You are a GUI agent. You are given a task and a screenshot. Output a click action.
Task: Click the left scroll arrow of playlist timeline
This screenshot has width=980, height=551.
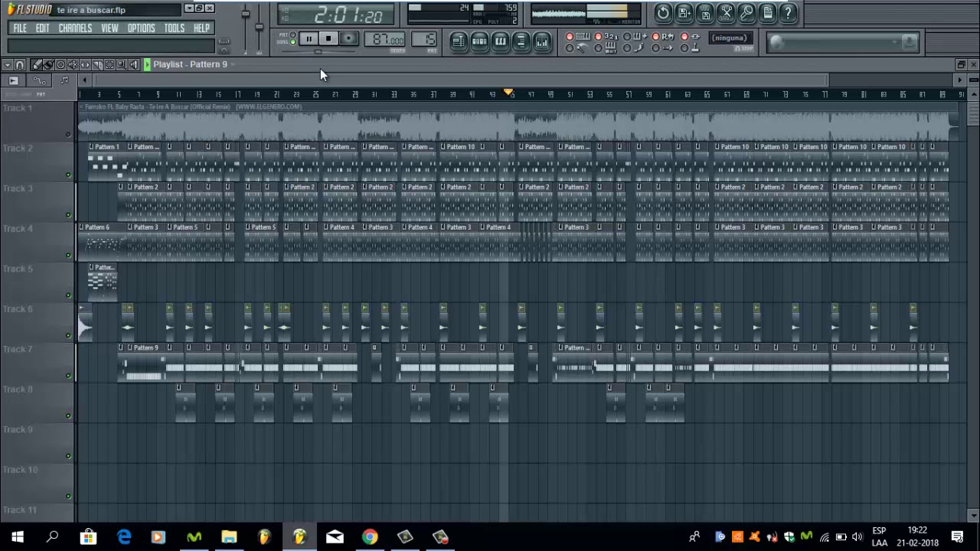point(84,80)
